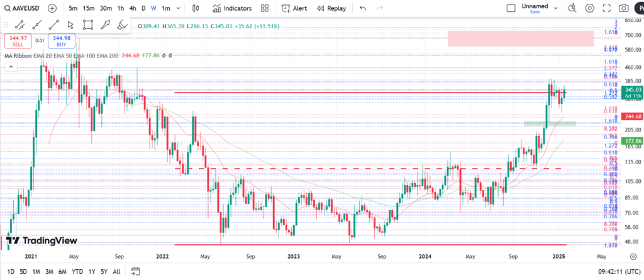The height and width of the screenshot is (280, 644).
Task: Click the compare or add symbol plus icon
Action: click(52, 8)
